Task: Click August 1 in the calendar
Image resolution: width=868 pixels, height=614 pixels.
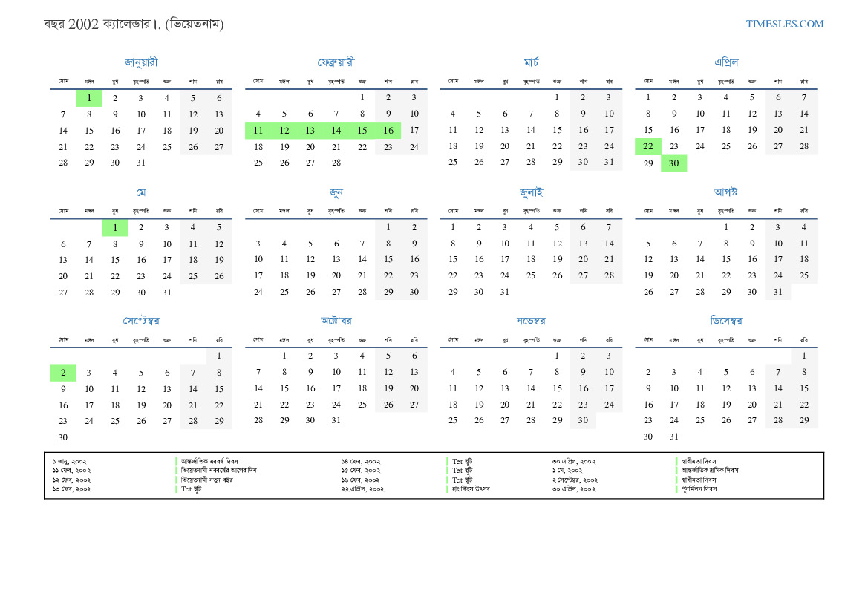Action: point(725,227)
